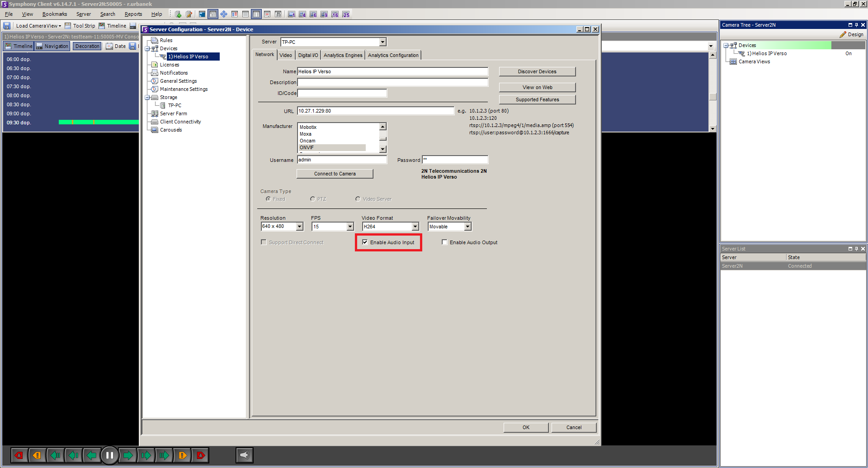Click the single green right arrow button
The height and width of the screenshot is (468, 868).
tap(128, 455)
